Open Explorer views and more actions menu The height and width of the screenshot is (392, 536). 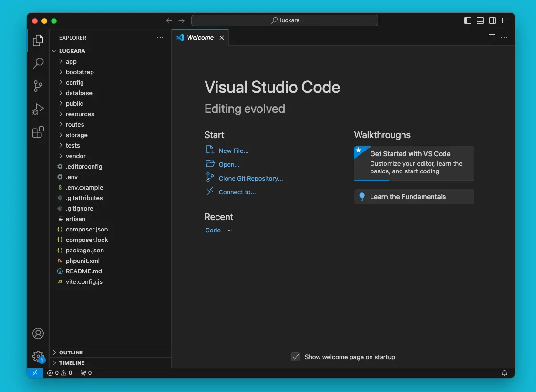[160, 38]
